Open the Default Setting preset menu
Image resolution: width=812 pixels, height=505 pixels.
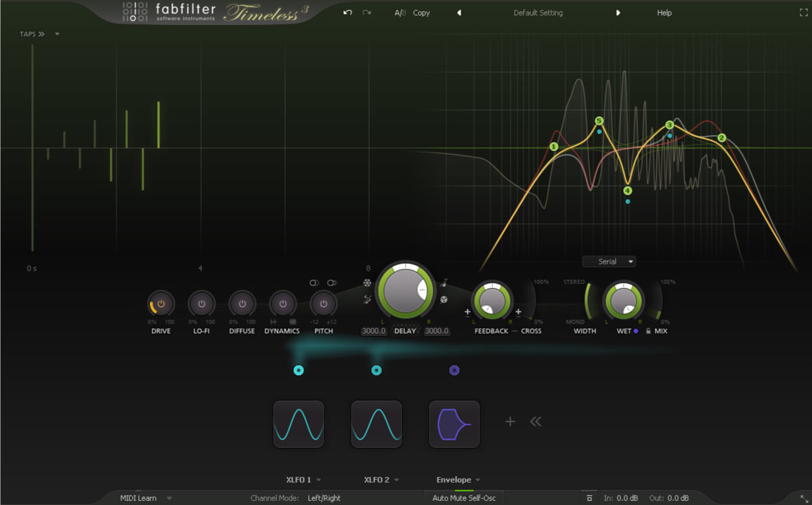(x=538, y=12)
